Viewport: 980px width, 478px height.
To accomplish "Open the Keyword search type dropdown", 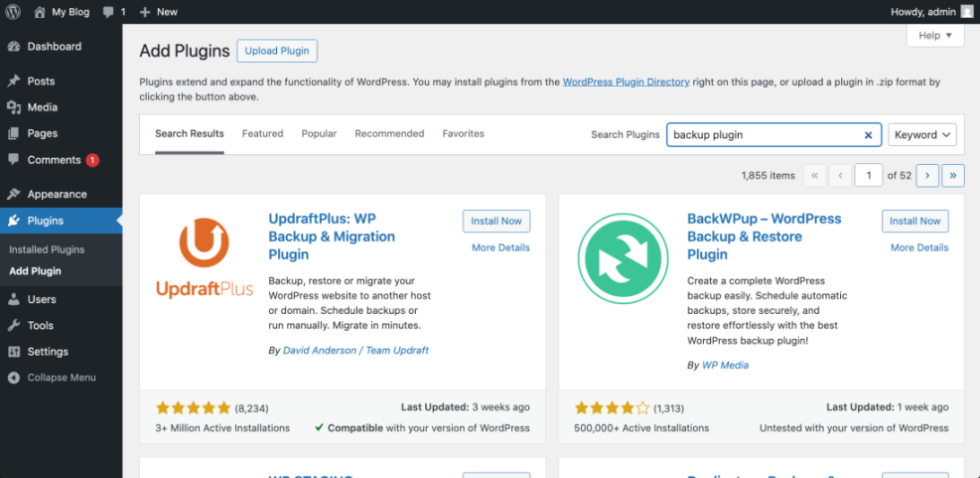I will point(922,134).
